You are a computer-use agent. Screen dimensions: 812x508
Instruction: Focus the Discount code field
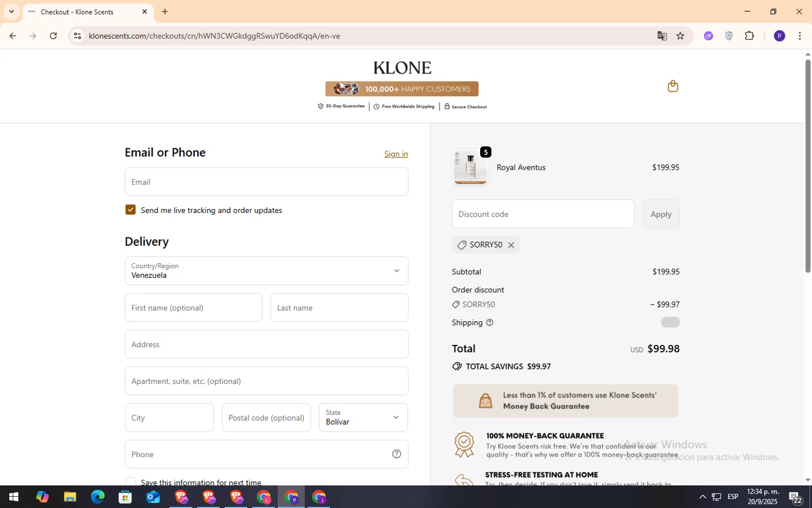coord(543,214)
